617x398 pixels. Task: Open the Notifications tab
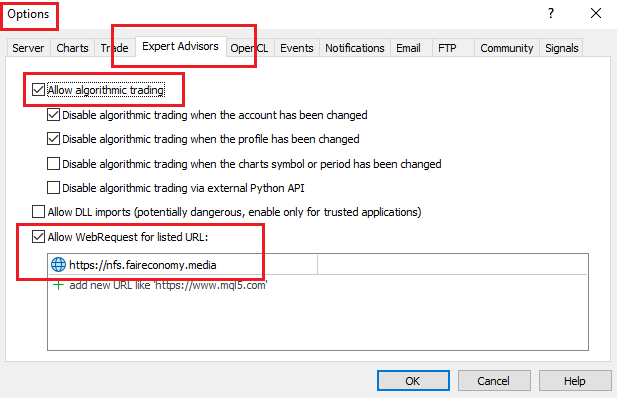click(x=355, y=48)
